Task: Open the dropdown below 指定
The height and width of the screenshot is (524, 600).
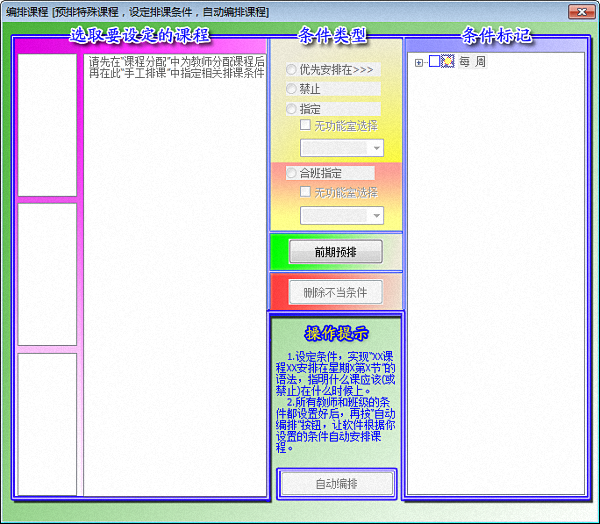Action: (x=376, y=148)
